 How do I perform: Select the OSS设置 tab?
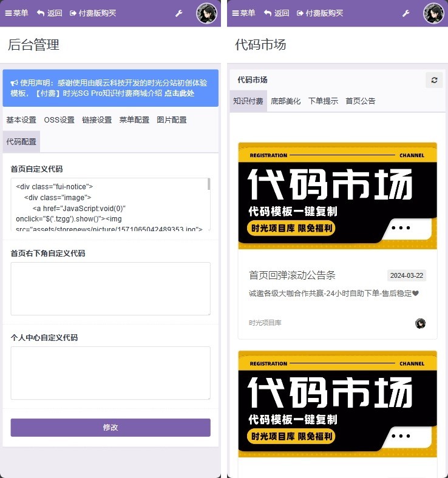pyautogui.click(x=59, y=120)
